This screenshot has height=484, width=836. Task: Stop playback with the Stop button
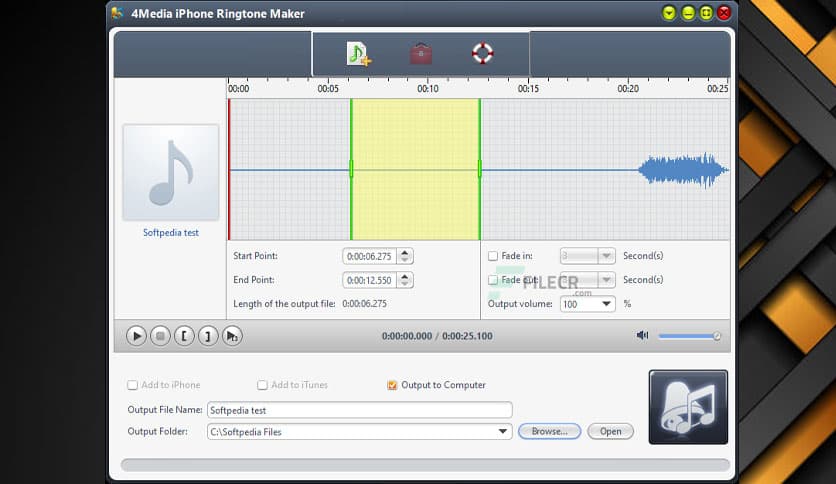pyautogui.click(x=160, y=336)
